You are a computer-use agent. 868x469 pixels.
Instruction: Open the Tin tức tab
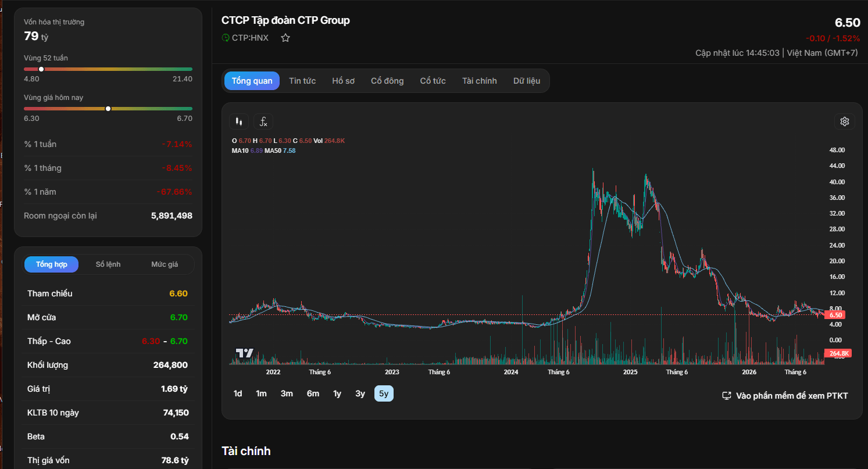(302, 81)
